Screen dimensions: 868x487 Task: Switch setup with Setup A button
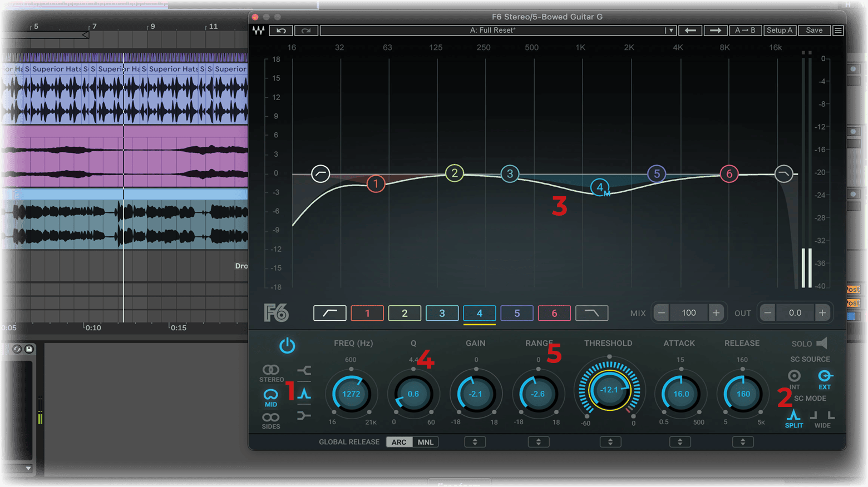[780, 31]
